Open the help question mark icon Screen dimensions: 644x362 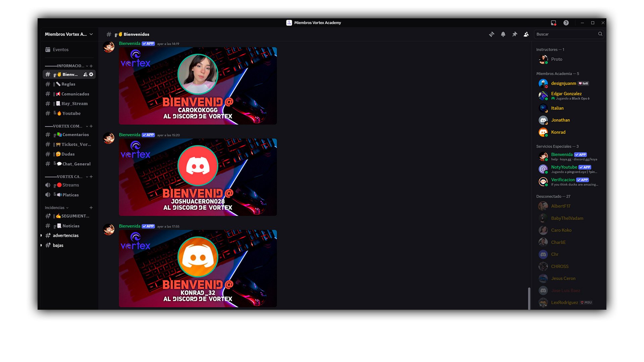click(566, 23)
